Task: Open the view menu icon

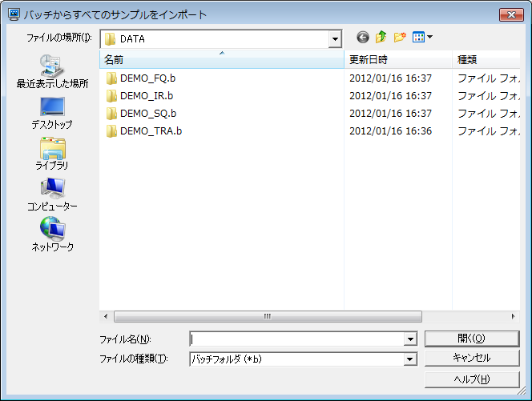Action: click(422, 37)
